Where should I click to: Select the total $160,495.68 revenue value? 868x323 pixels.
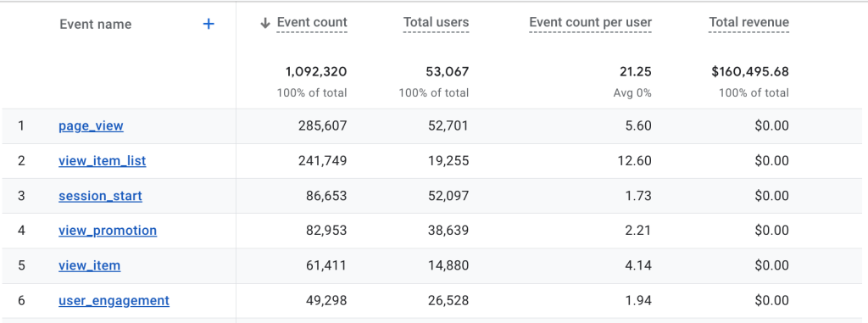(750, 71)
